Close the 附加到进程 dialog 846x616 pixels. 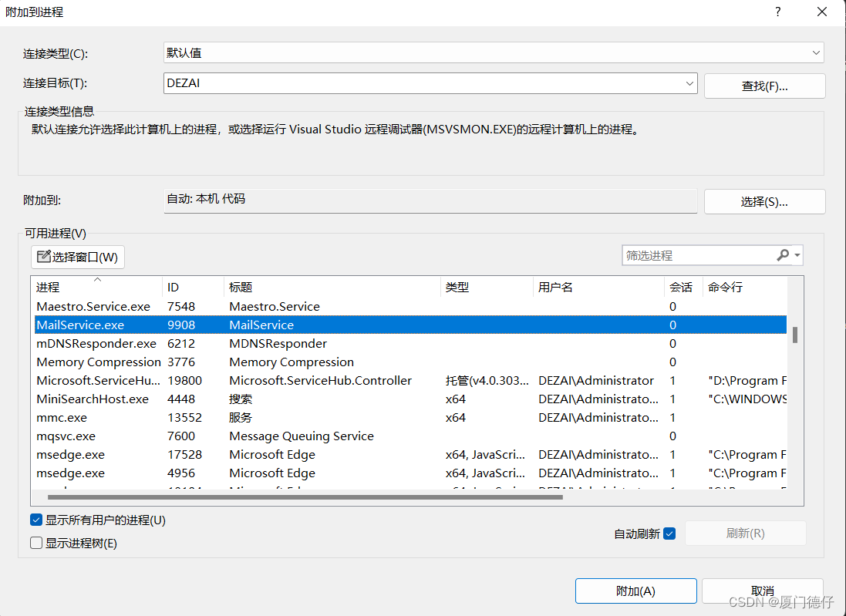click(x=822, y=12)
